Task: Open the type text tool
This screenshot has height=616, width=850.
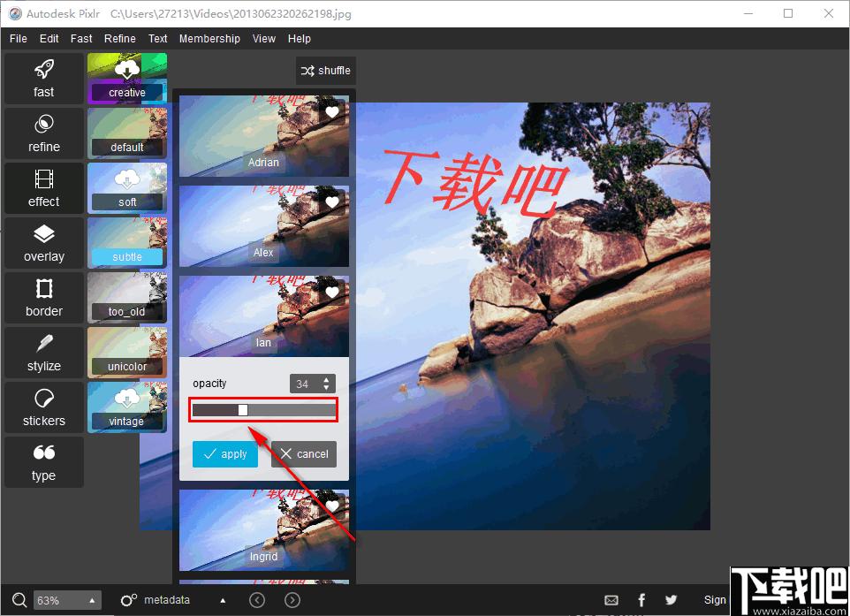Action: 44,462
